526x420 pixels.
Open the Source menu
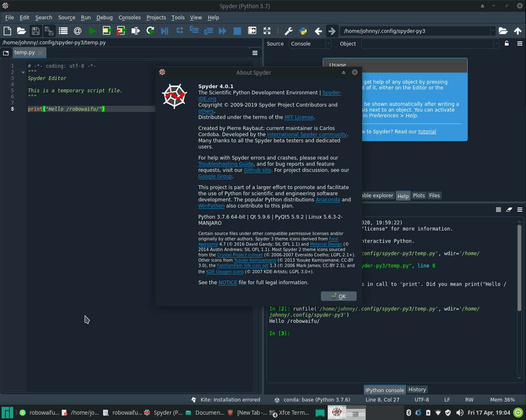click(67, 18)
